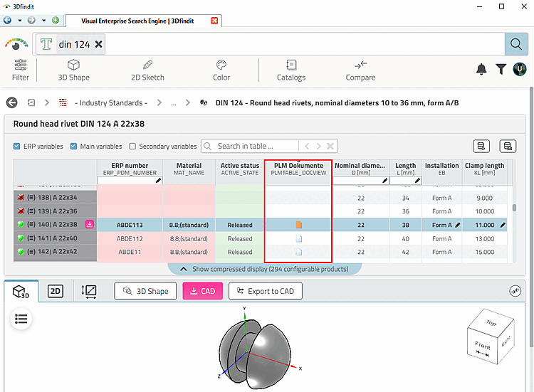Go to previous table search result

click(307, 147)
